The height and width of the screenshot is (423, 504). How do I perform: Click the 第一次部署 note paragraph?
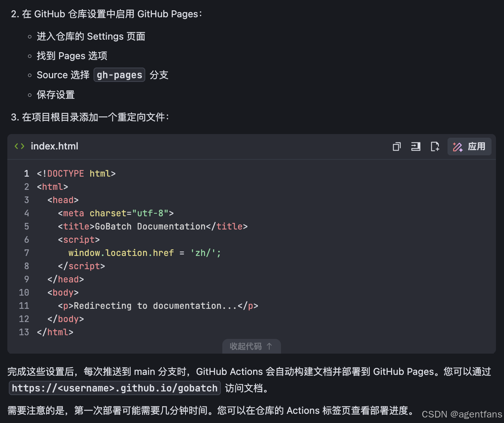click(211, 410)
